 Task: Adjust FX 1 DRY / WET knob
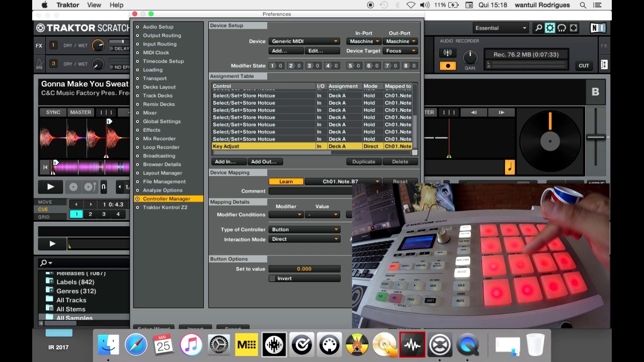point(98,45)
